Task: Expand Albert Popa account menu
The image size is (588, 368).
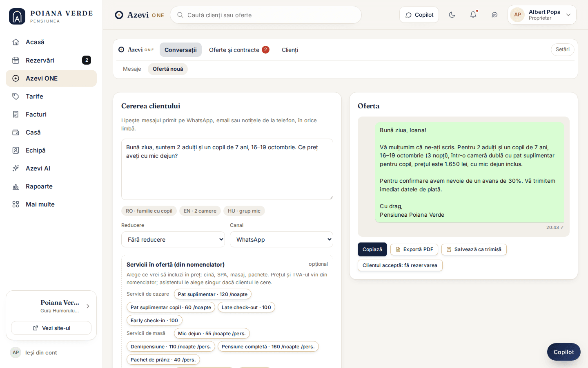Action: [x=542, y=15]
